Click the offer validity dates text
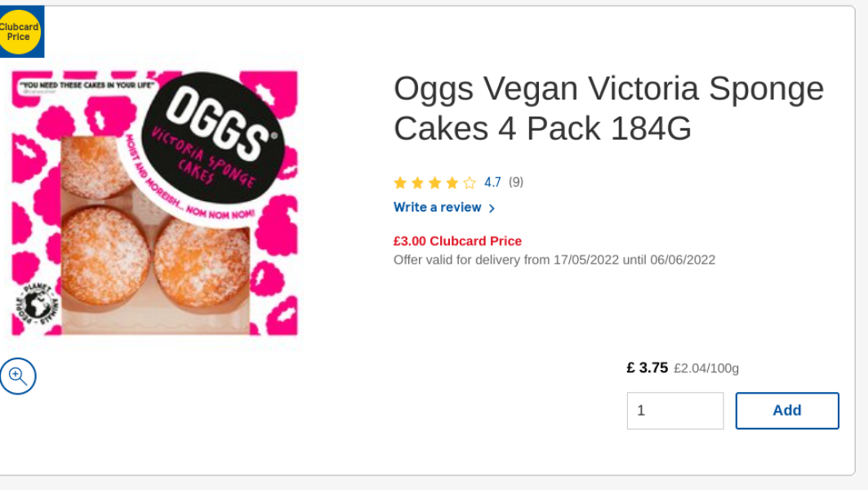This screenshot has width=868, height=490. coord(554,260)
